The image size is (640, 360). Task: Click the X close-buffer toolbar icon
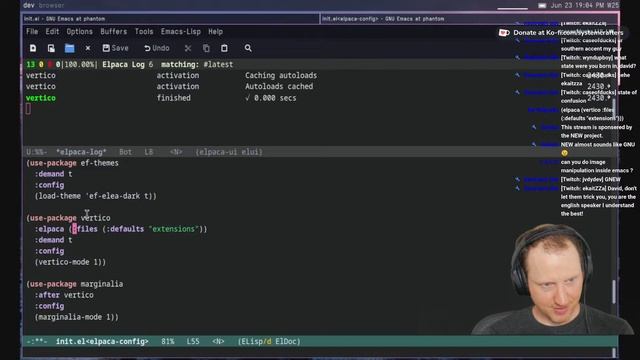88,48
